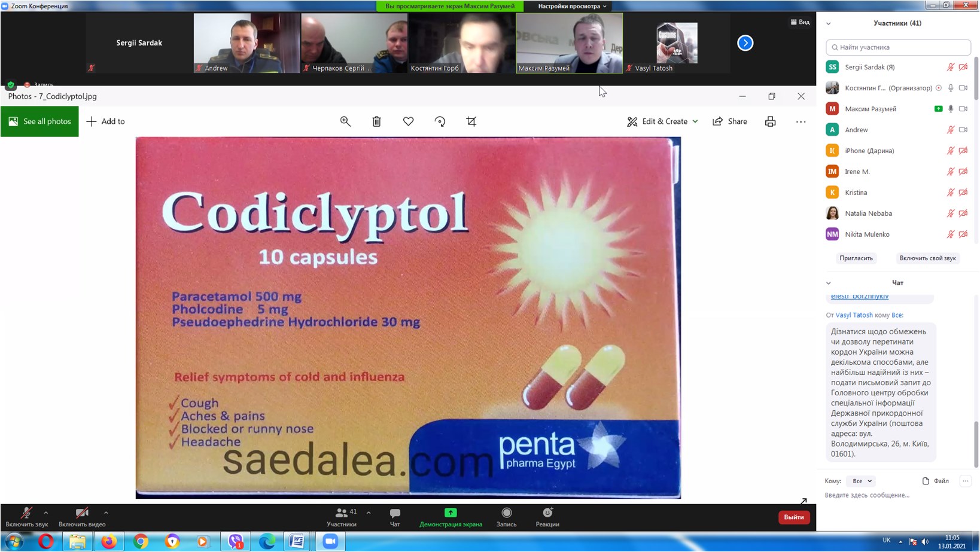Click the Share button in Photos
This screenshot has width=980, height=552.
(730, 121)
